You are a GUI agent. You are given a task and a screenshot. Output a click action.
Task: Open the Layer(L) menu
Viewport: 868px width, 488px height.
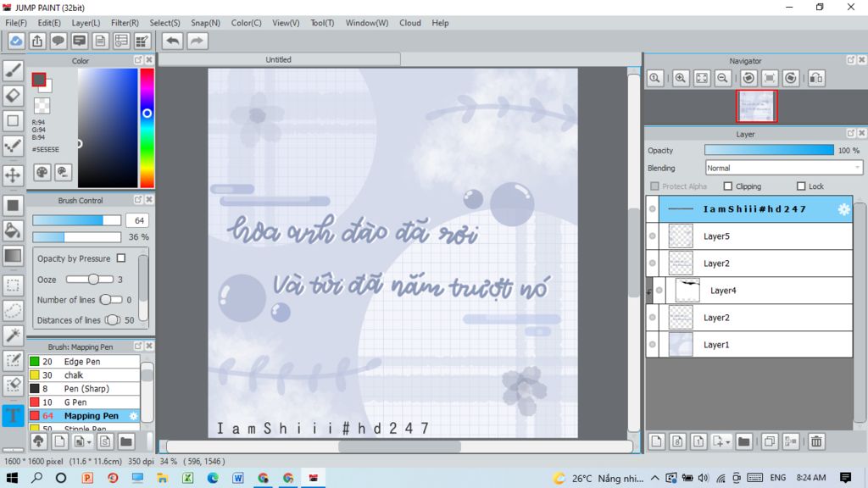86,23
